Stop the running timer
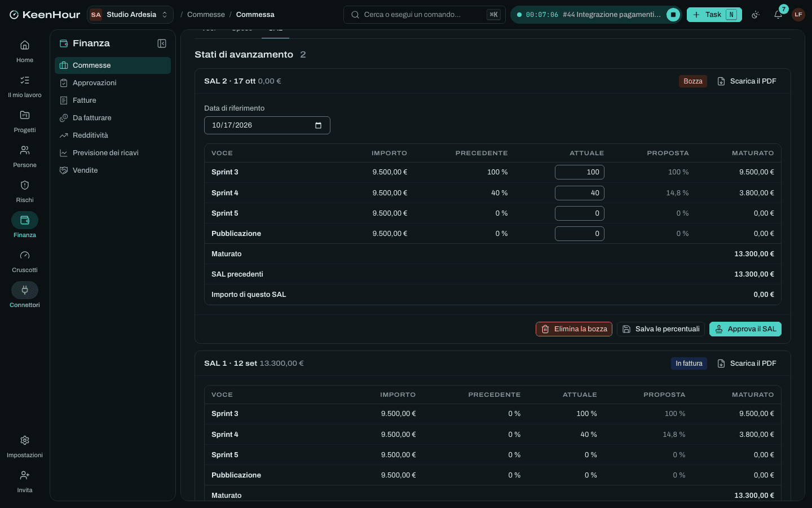The image size is (812, 508). click(x=673, y=15)
